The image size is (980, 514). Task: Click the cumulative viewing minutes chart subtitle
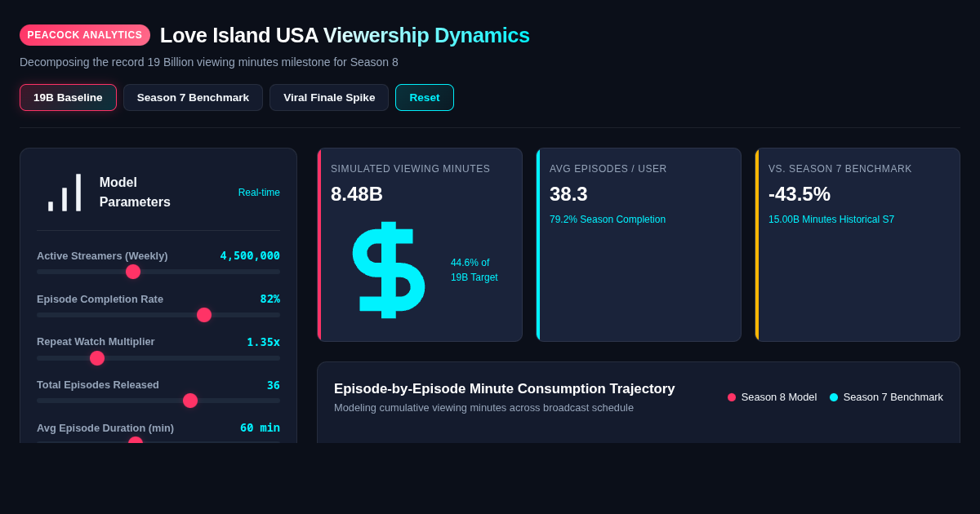point(483,408)
